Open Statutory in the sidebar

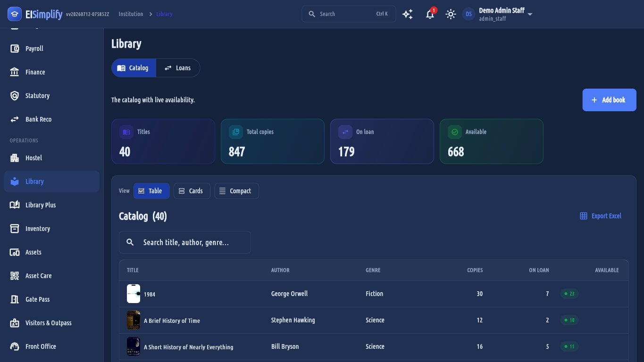point(52,96)
